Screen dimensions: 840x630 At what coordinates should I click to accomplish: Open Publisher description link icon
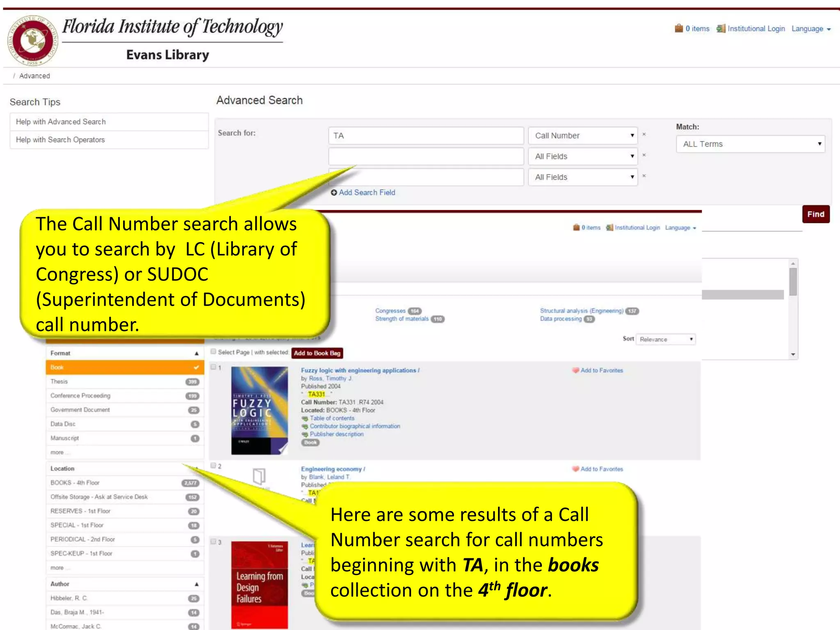click(x=305, y=434)
